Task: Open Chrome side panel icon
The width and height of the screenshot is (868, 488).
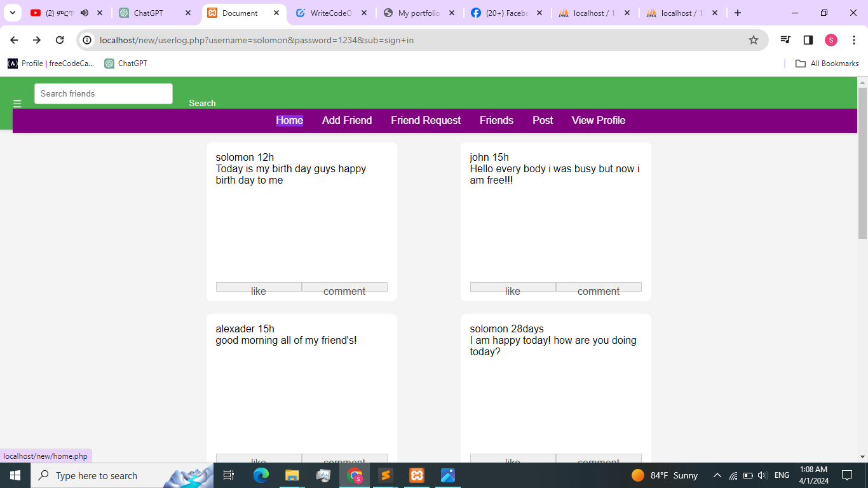Action: [x=808, y=40]
